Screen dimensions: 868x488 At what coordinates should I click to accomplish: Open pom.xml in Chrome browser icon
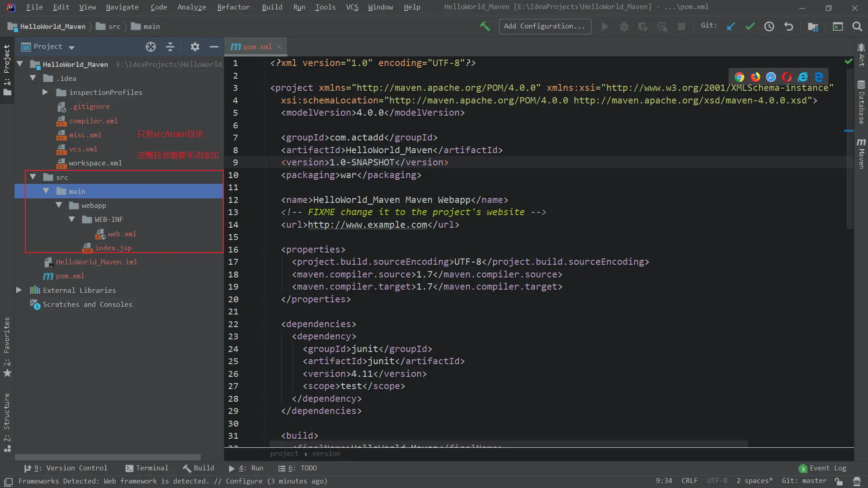(x=739, y=77)
